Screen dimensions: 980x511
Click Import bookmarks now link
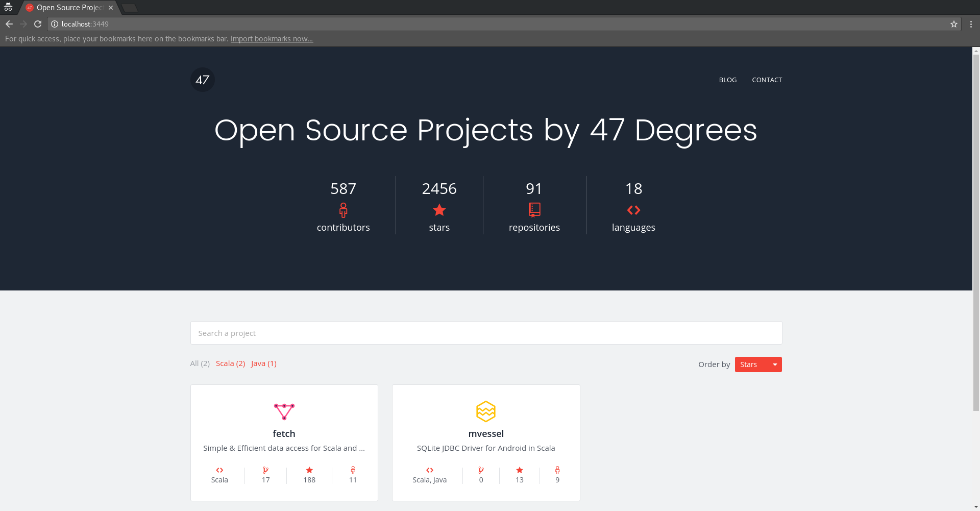point(272,39)
